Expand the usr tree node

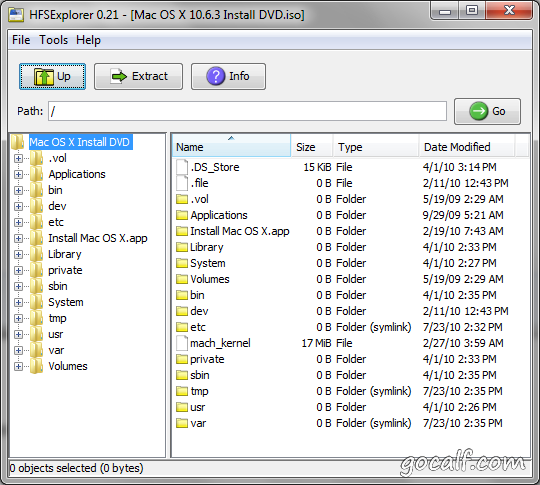(x=18, y=334)
